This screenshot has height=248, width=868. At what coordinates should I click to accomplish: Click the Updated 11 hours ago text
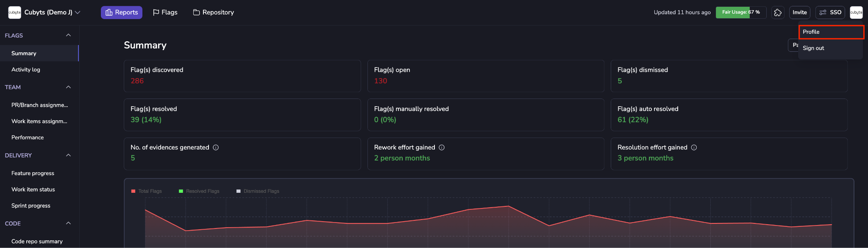click(682, 12)
